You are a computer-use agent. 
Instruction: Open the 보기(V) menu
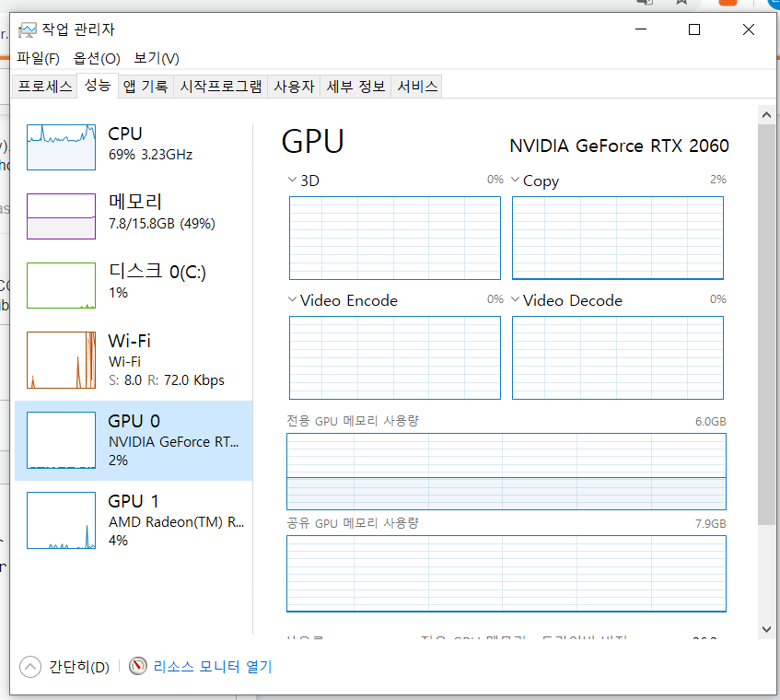pos(157,58)
